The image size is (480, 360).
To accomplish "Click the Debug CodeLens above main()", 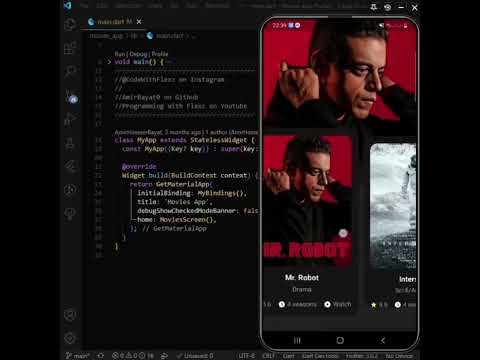I will [138, 54].
